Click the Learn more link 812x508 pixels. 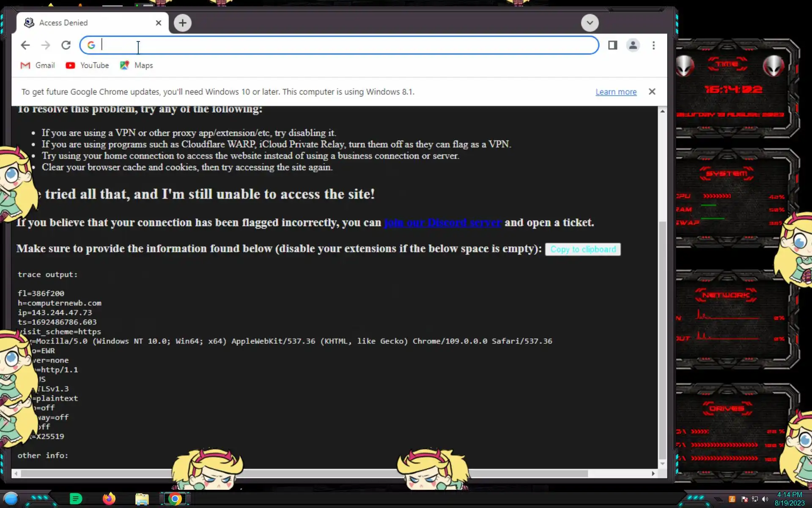[x=616, y=92]
